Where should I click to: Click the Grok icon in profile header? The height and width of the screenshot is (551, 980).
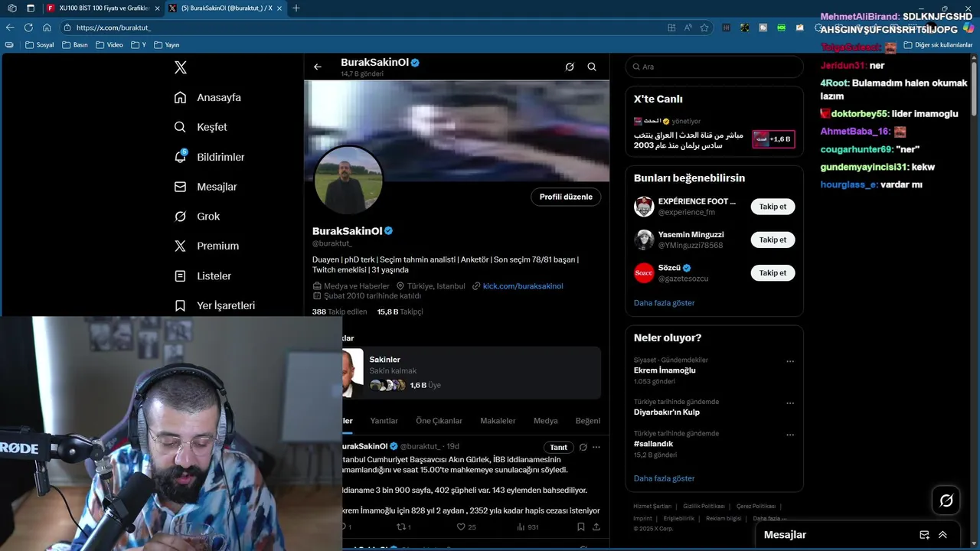[x=570, y=67]
